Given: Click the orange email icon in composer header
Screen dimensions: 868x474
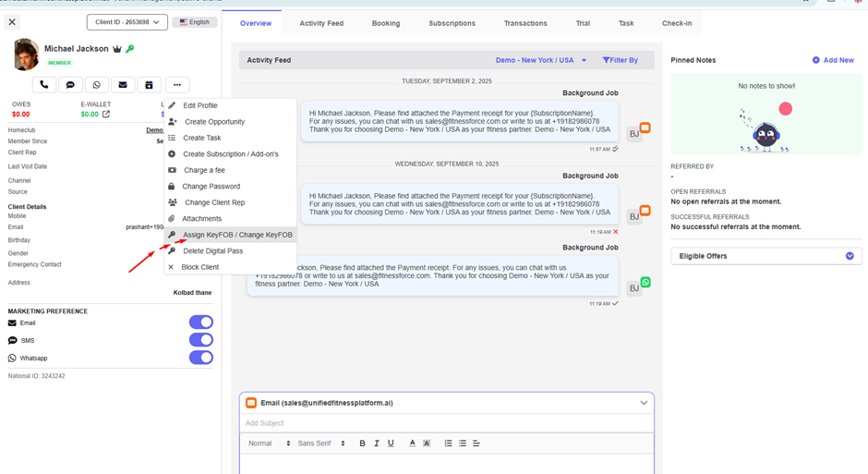Looking at the screenshot, I should tap(251, 403).
